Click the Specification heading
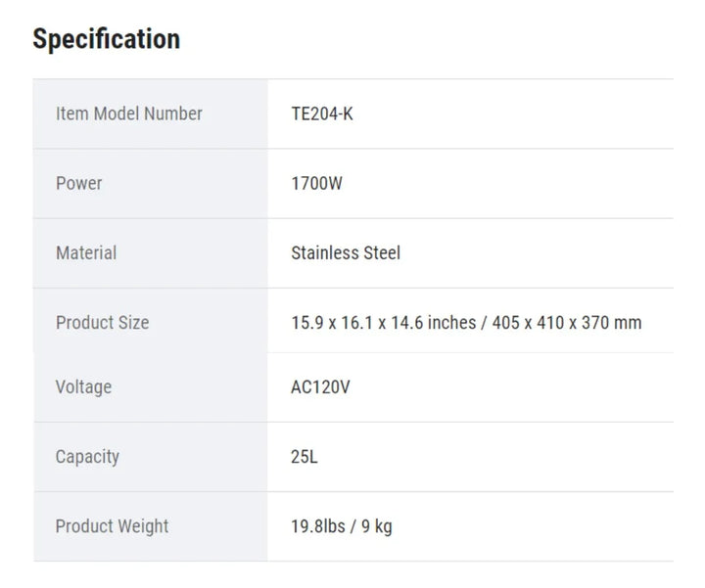This screenshot has width=705, height=588. tap(106, 39)
